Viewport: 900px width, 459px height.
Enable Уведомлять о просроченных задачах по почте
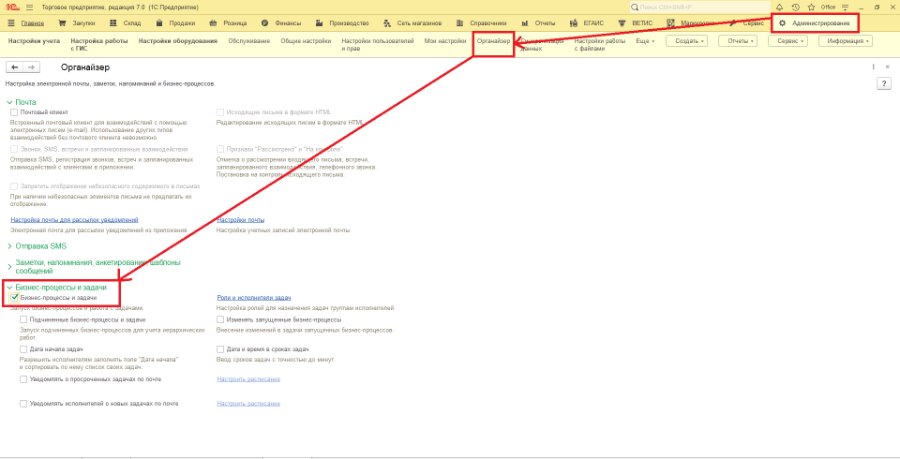pos(24,379)
